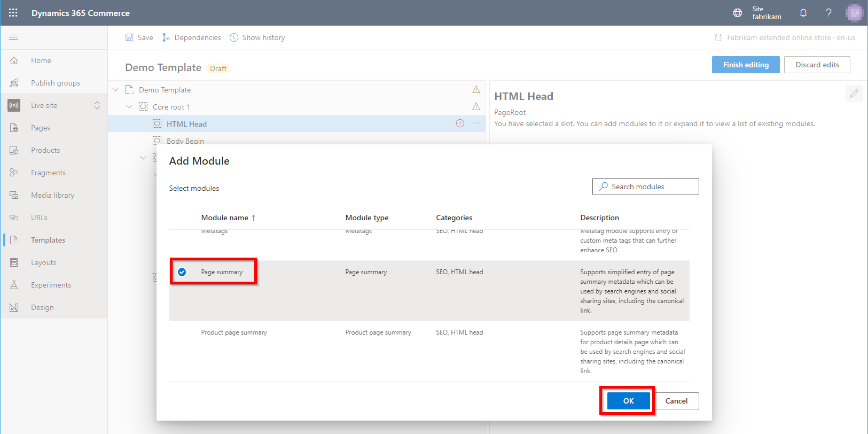This screenshot has width=868, height=434.
Task: Click the Dynamics 365 Commerce title
Action: 81,13
